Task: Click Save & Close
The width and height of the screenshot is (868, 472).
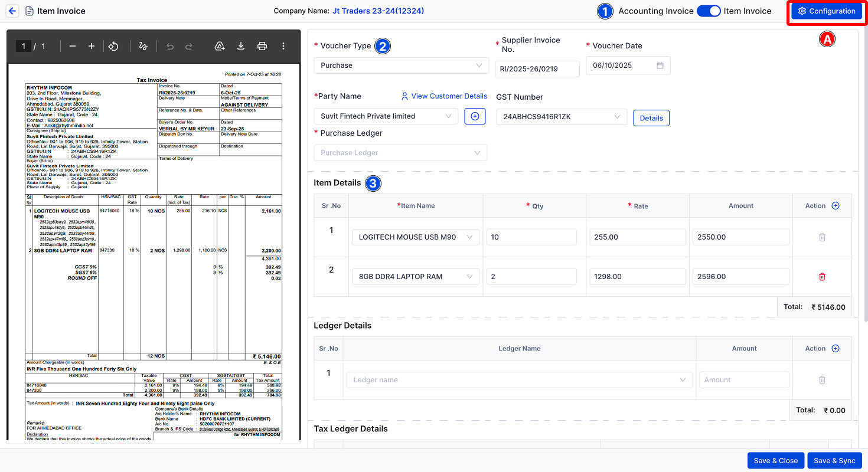Action: point(776,461)
